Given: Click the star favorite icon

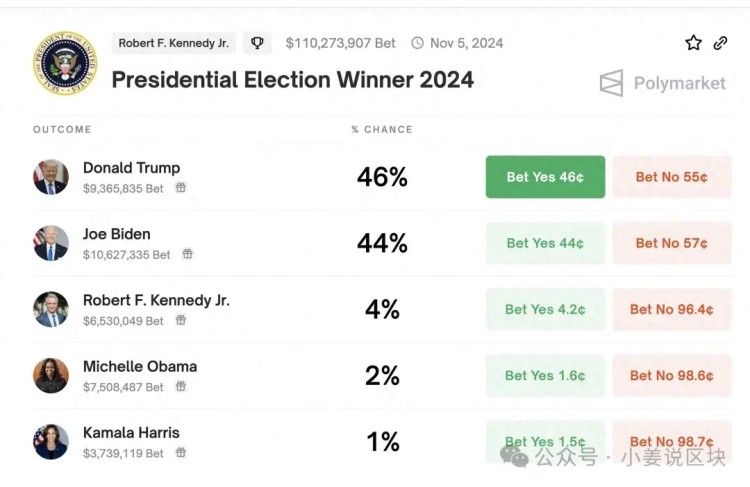Looking at the screenshot, I should coord(693,43).
